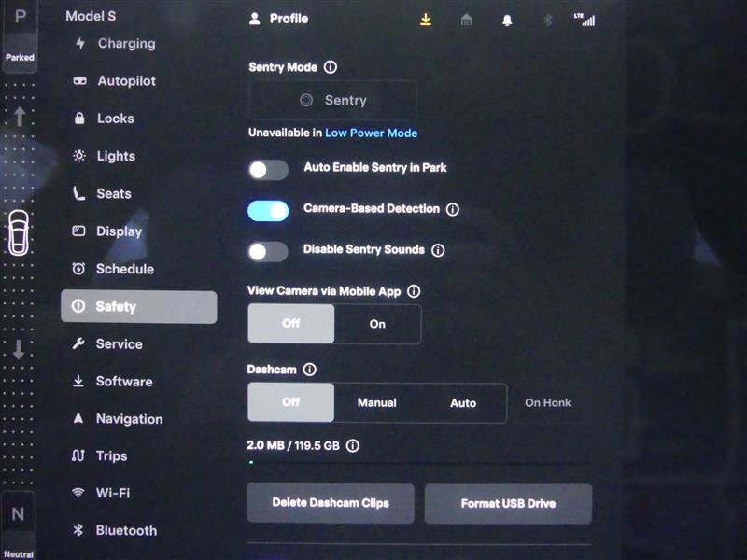The width and height of the screenshot is (747, 560).
Task: Open the Profile menu at the top
Action: point(277,18)
